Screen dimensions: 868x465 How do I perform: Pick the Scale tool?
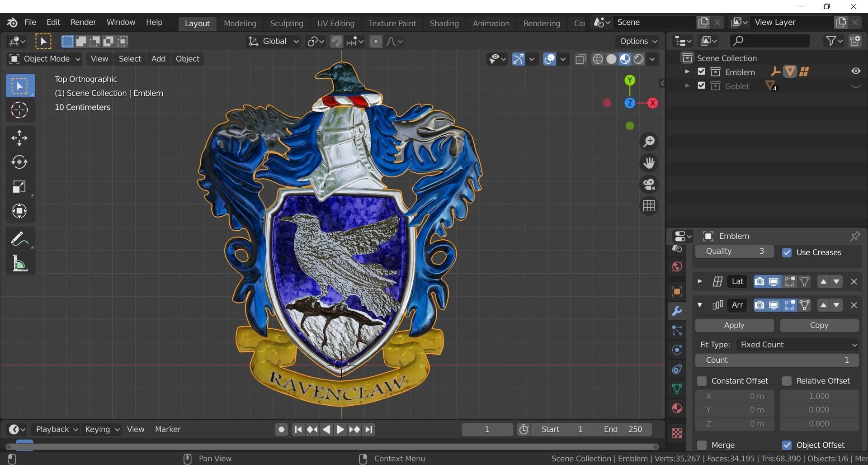20,187
